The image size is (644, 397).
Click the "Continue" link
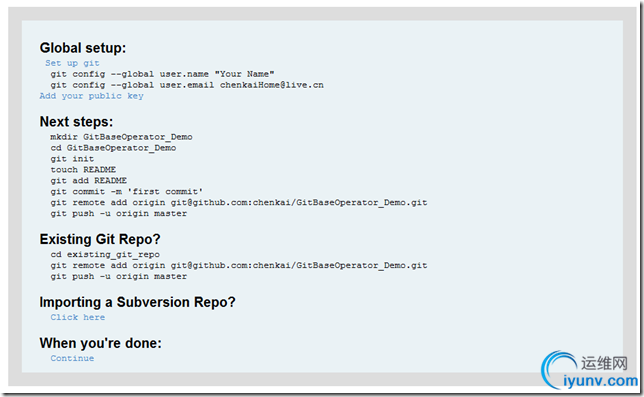[x=72, y=358]
